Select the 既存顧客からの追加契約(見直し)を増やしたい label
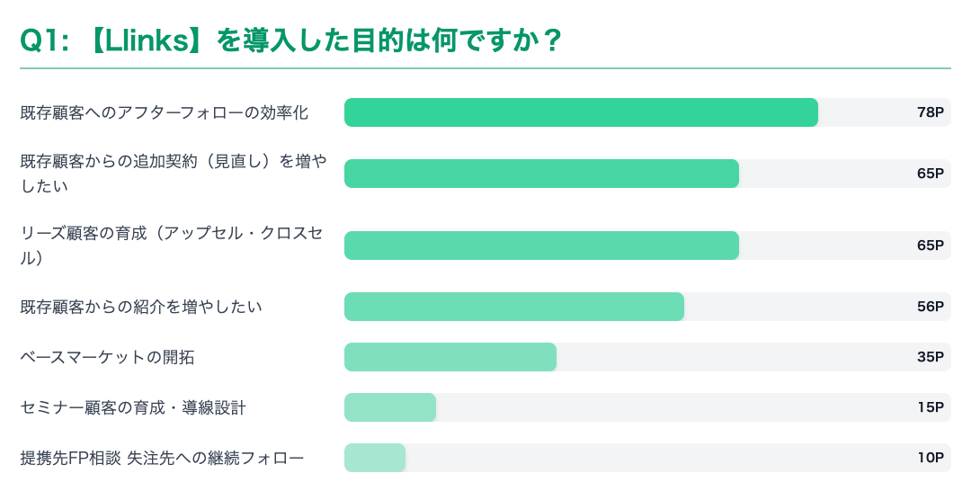 pyautogui.click(x=174, y=174)
